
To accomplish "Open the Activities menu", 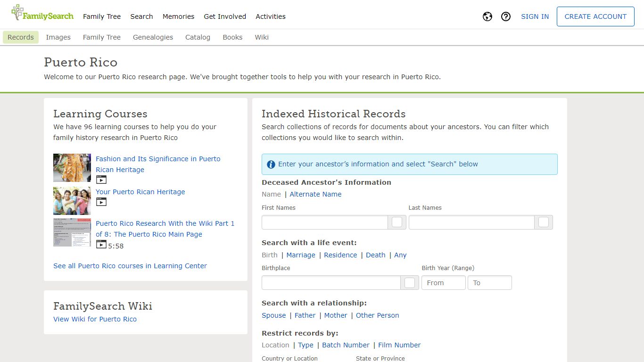I will 271,16.
